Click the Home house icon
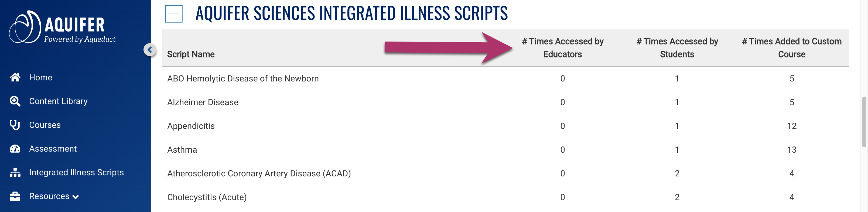Screen dimensions: 868x212 (15, 77)
